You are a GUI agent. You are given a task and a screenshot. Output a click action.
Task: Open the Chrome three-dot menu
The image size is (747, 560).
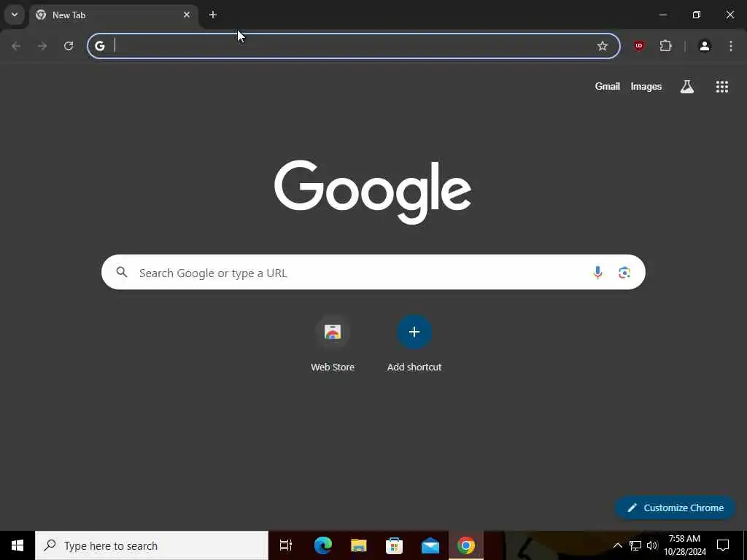731,46
